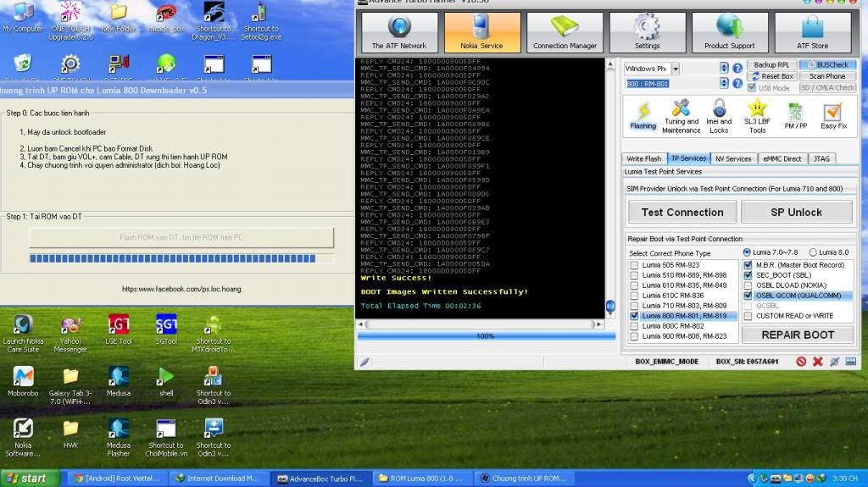Click help icon beside RM-801 model field

click(x=737, y=83)
